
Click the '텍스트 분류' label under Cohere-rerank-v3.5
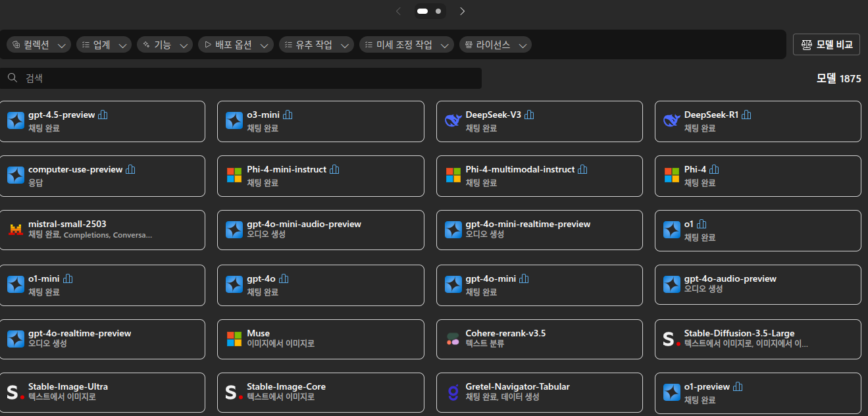click(485, 344)
